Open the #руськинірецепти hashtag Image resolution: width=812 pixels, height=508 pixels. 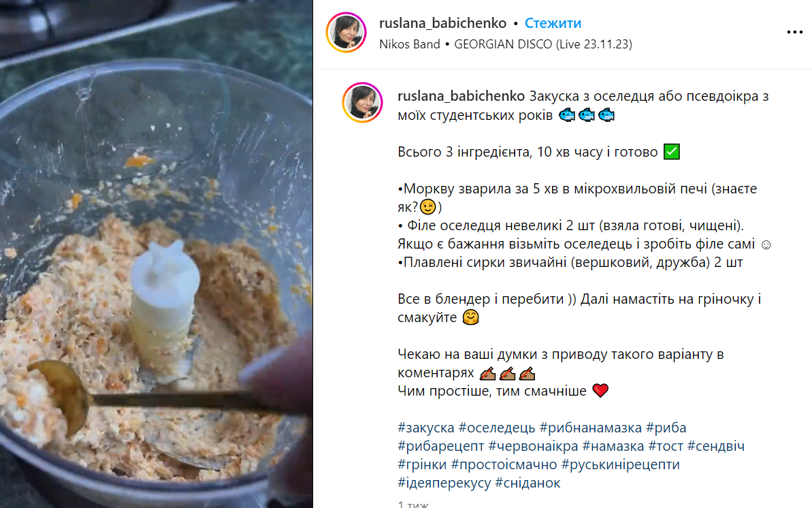(x=620, y=464)
